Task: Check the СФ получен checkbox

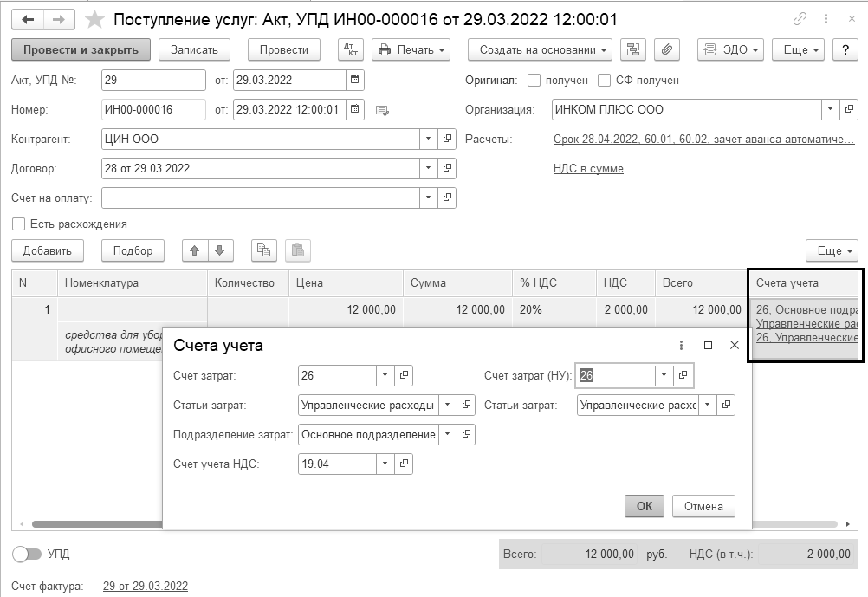Action: tap(604, 81)
